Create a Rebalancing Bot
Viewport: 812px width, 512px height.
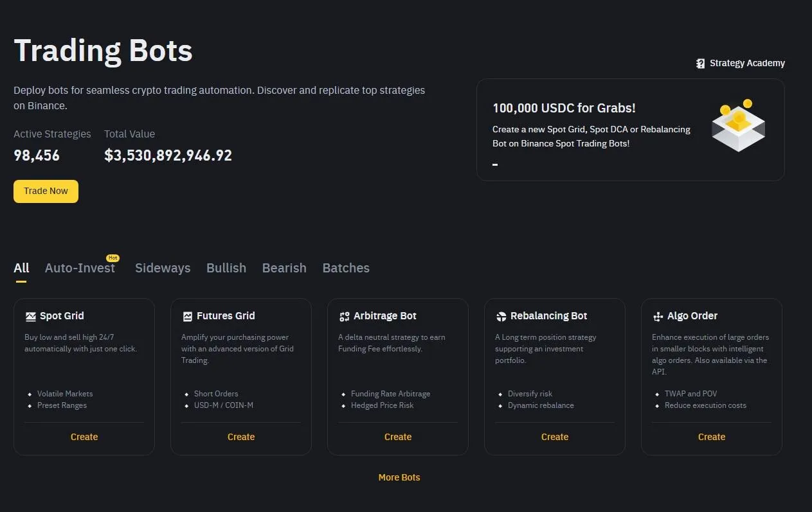(555, 437)
